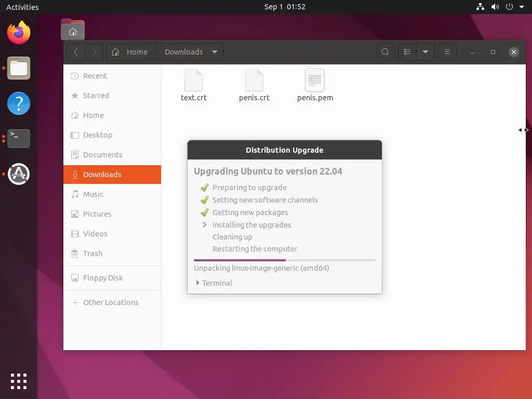This screenshot has width=532, height=399.
Task: Click 'Cleaning up' step text
Action: [x=232, y=237]
